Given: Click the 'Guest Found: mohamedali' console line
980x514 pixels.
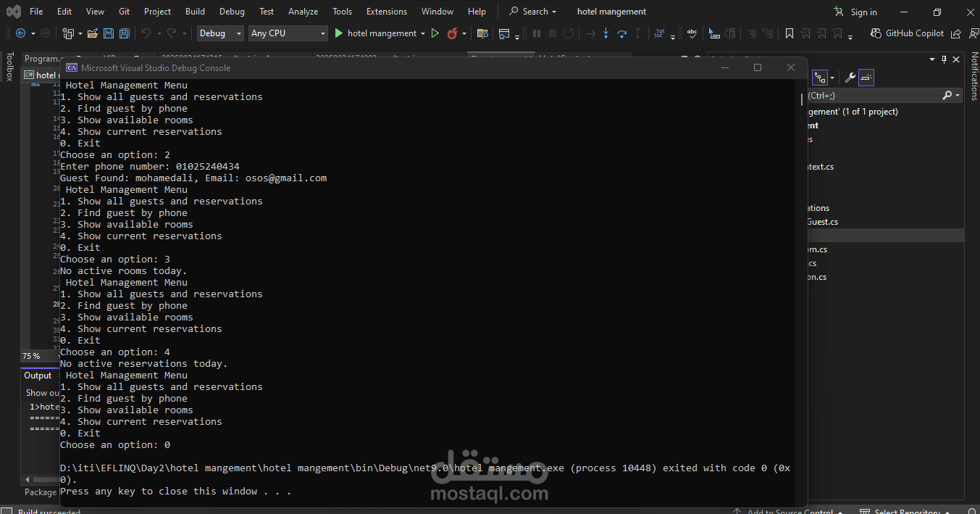Looking at the screenshot, I should (193, 178).
